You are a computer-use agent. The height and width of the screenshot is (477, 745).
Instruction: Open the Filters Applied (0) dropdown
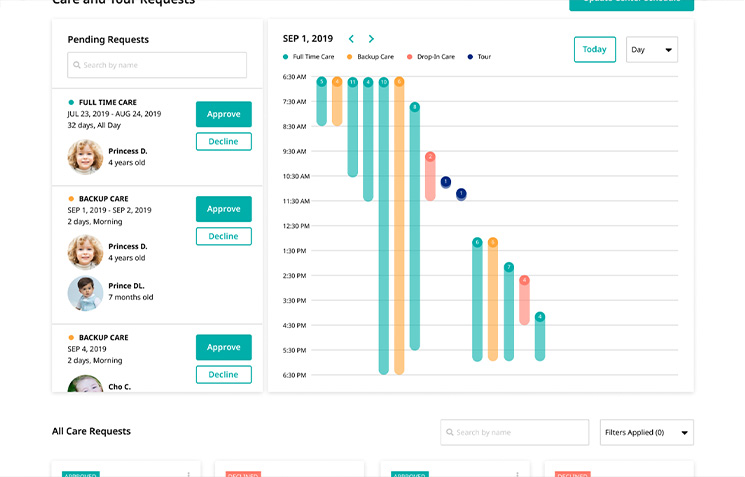(x=647, y=432)
